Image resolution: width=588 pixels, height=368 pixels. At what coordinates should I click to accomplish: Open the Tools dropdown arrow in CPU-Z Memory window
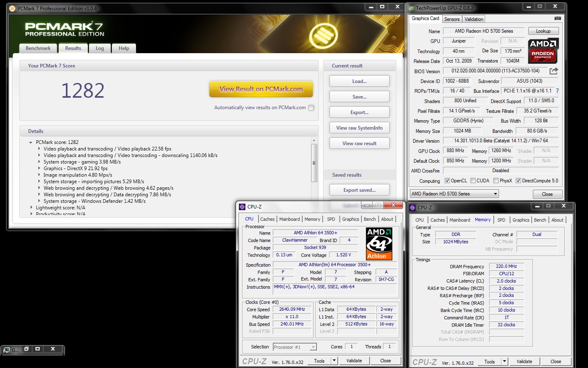504,361
